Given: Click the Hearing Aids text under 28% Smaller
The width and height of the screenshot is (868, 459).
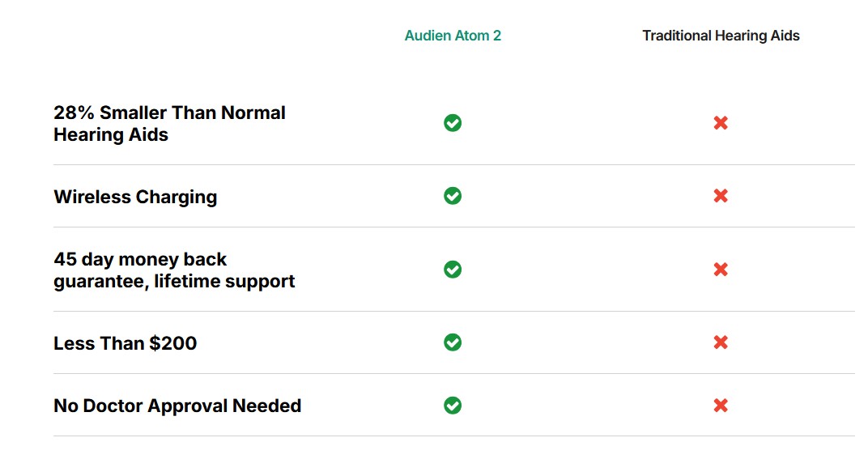Looking at the screenshot, I should [x=111, y=135].
